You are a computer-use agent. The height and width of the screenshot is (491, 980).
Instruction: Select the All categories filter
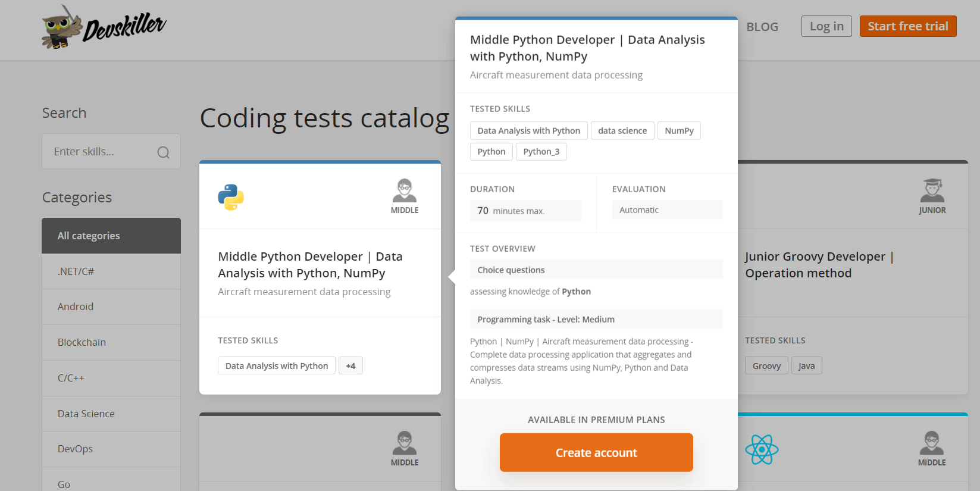(x=111, y=236)
